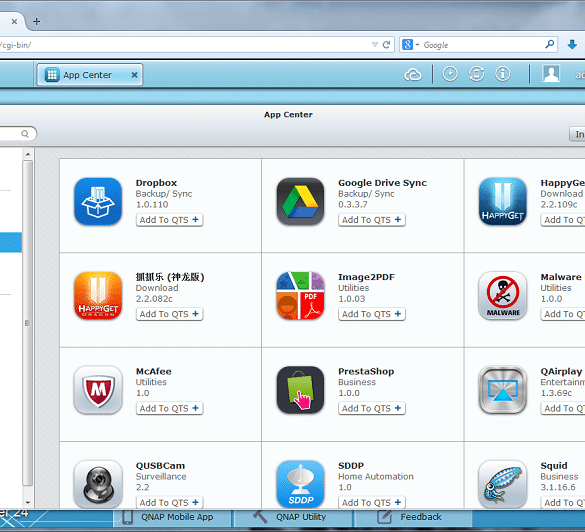585x532 pixels.
Task: Close the current browser tab
Action: (14, 21)
